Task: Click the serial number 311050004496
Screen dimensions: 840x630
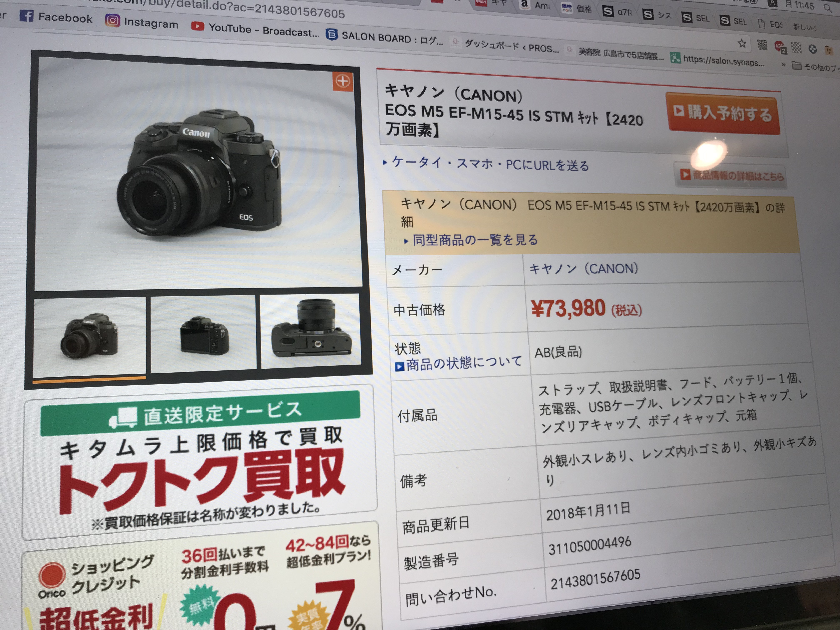Action: click(590, 546)
